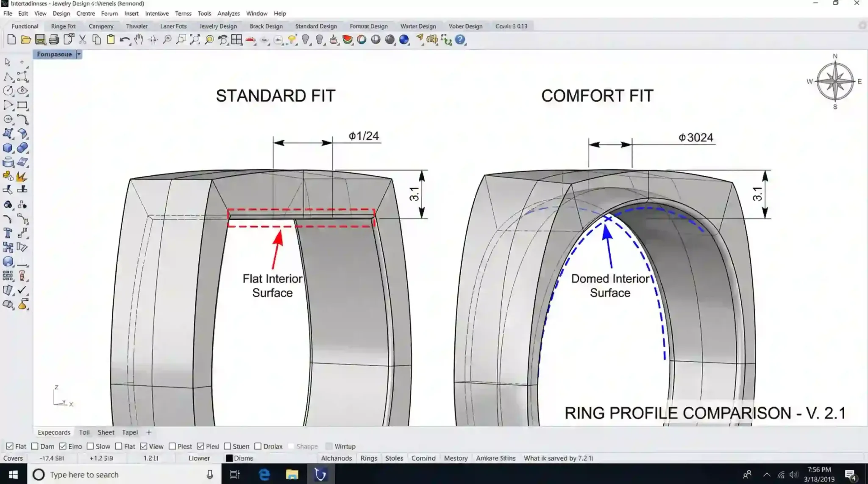Screen dimensions: 868x484
Task: Switch to the Ringe Fot toolbar tab
Action: point(63,26)
